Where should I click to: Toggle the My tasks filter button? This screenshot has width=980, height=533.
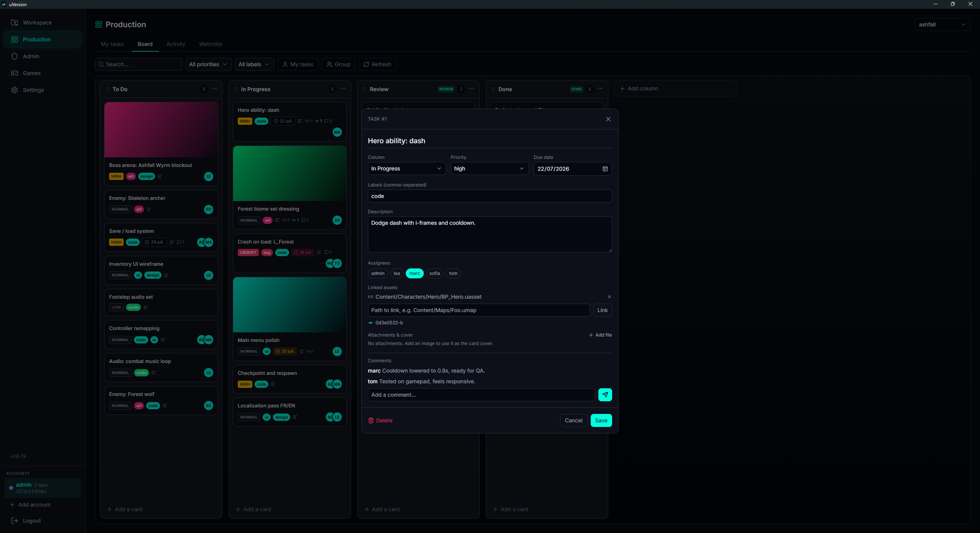[298, 64]
